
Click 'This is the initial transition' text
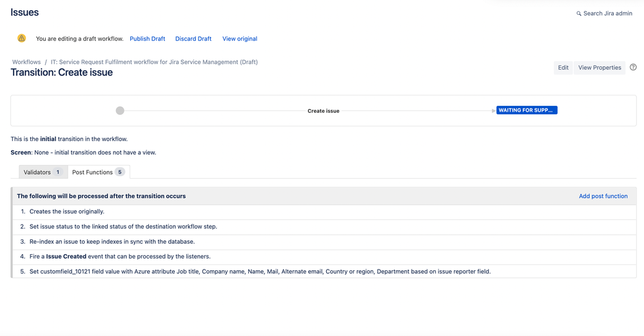[x=69, y=139]
